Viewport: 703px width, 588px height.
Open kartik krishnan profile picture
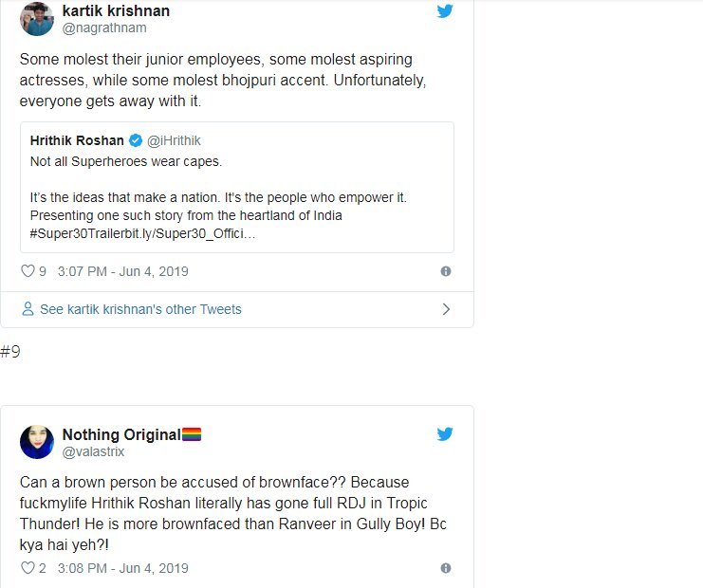36,18
